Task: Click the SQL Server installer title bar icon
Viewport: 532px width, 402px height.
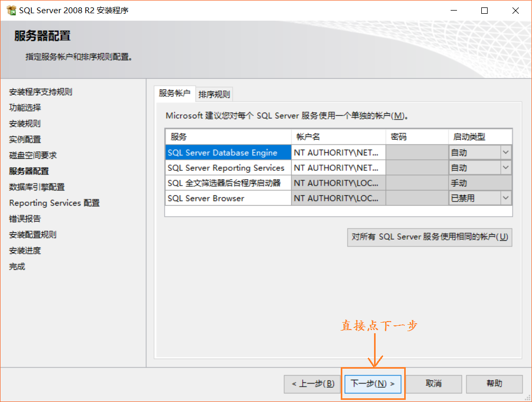Action: 11,11
